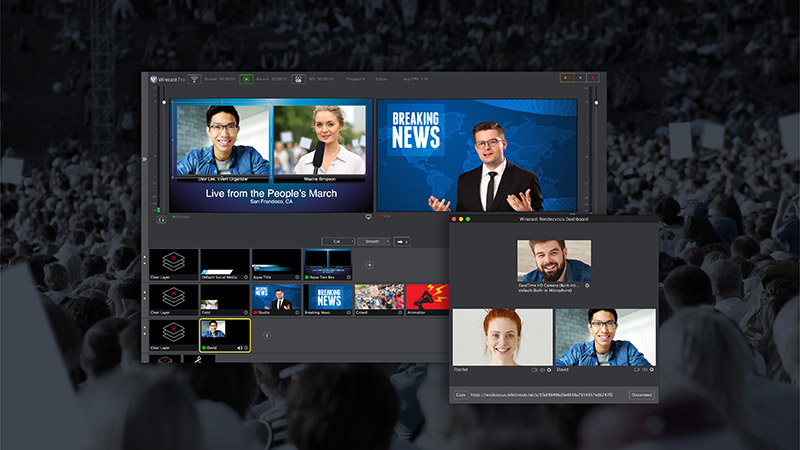
Task: Select the Aqua Two Box shot
Action: [328, 264]
